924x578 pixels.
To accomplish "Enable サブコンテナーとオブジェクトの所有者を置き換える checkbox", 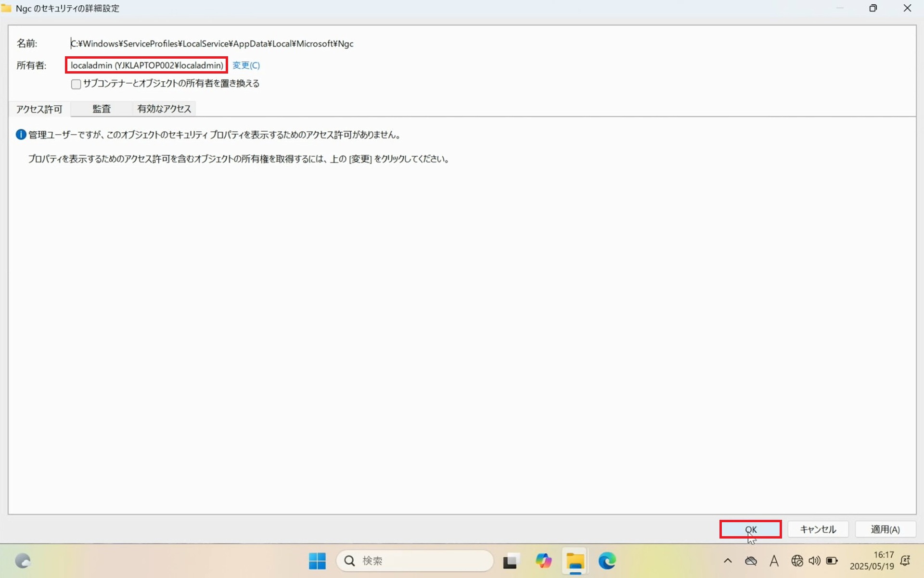I will 76,84.
